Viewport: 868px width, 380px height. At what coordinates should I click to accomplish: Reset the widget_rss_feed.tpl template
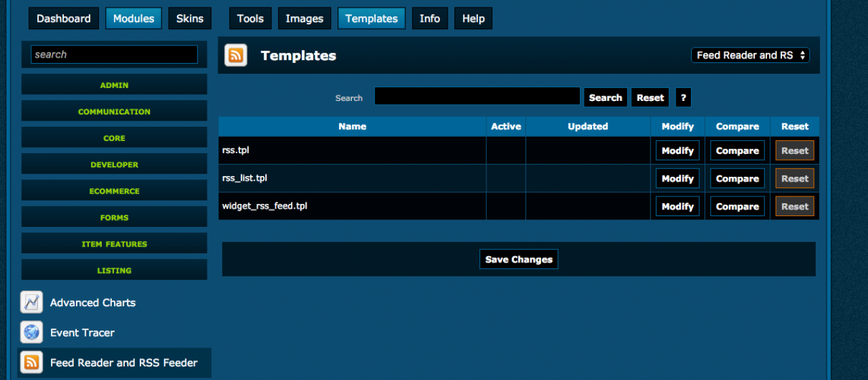795,207
